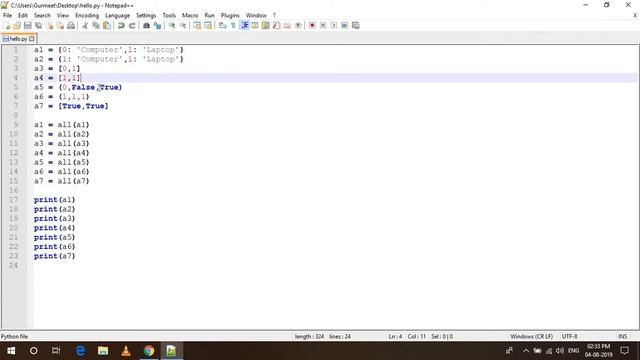Launch Microsoft Edge from the taskbar

[80, 351]
